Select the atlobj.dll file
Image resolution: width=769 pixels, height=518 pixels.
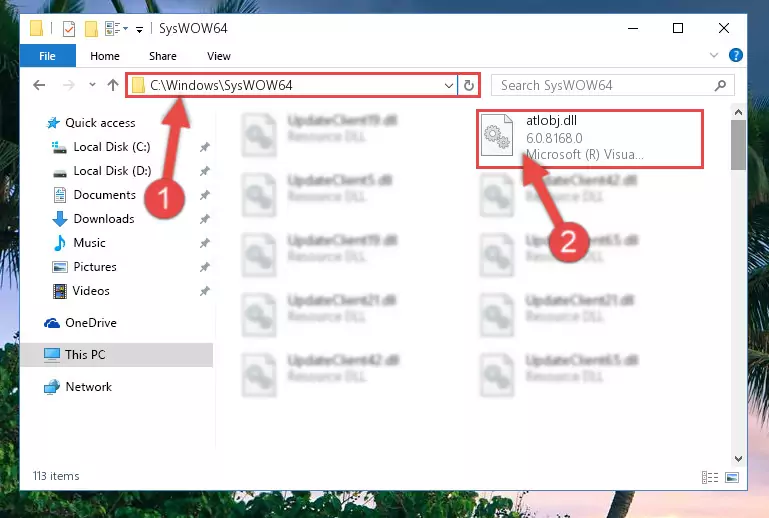point(590,139)
